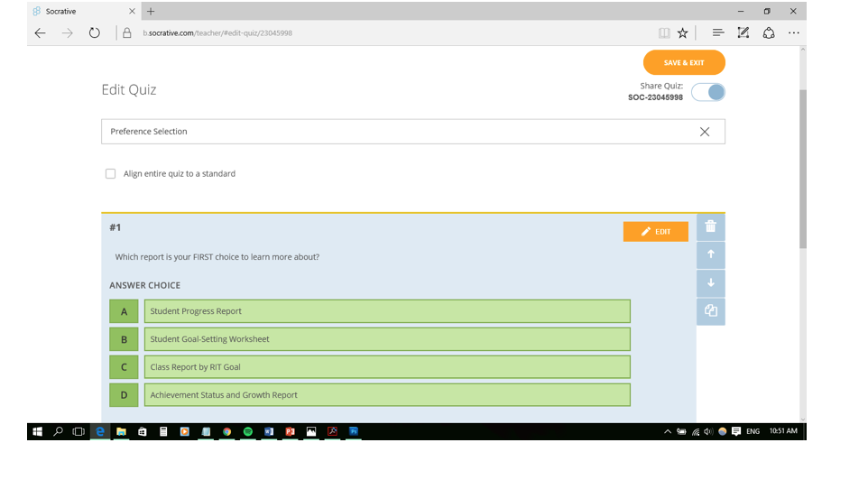868x498 pixels.
Task: Show hidden system tray icons
Action: click(668, 432)
